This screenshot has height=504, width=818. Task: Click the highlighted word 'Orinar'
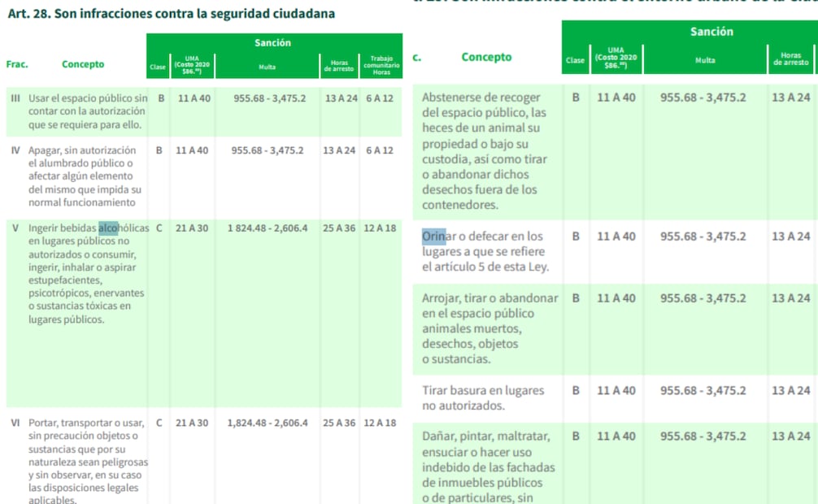tap(439, 237)
